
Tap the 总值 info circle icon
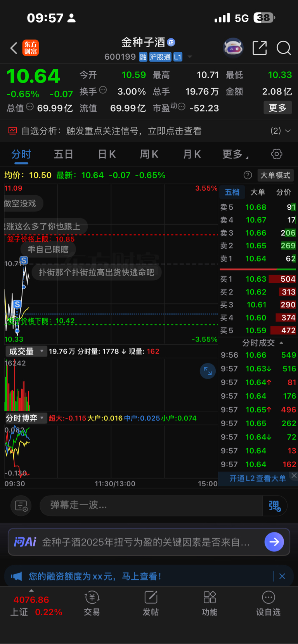pyautogui.click(x=30, y=107)
